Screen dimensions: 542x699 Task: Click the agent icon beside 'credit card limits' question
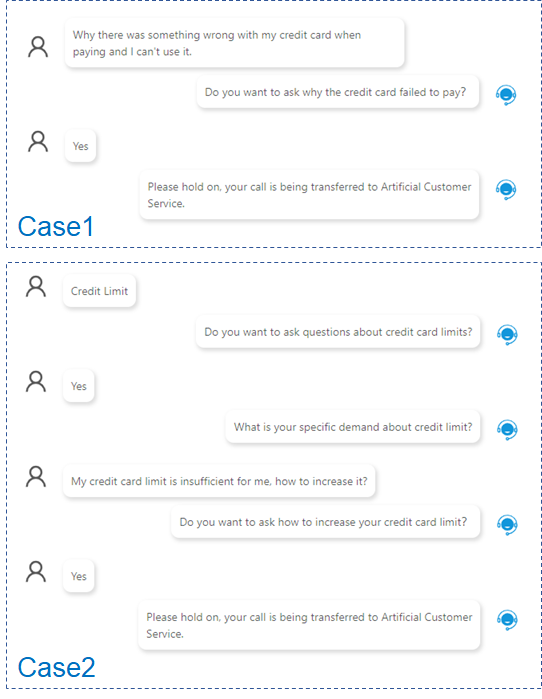507,334
